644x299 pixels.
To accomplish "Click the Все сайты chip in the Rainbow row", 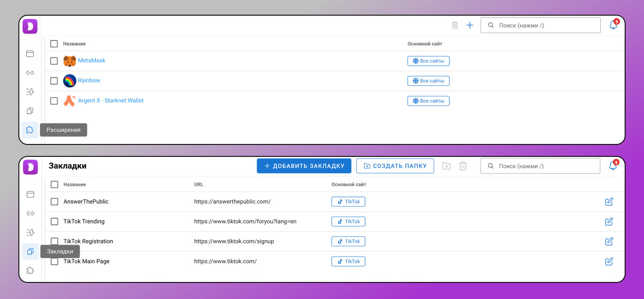I will point(428,81).
